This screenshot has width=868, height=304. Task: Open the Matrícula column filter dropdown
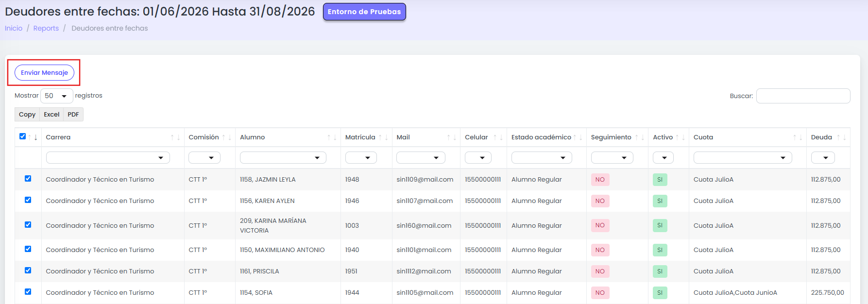pyautogui.click(x=361, y=158)
